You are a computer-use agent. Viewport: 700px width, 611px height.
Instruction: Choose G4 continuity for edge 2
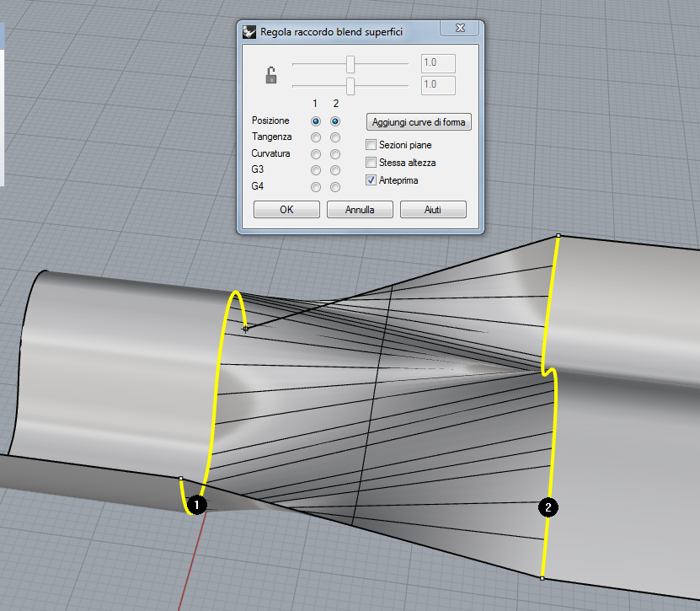pyautogui.click(x=335, y=187)
